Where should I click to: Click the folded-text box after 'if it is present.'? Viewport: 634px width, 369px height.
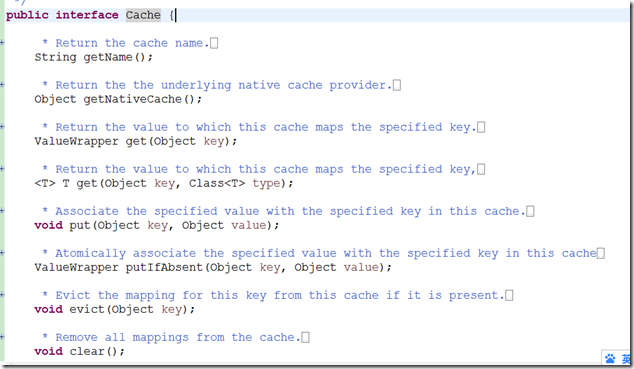click(509, 295)
